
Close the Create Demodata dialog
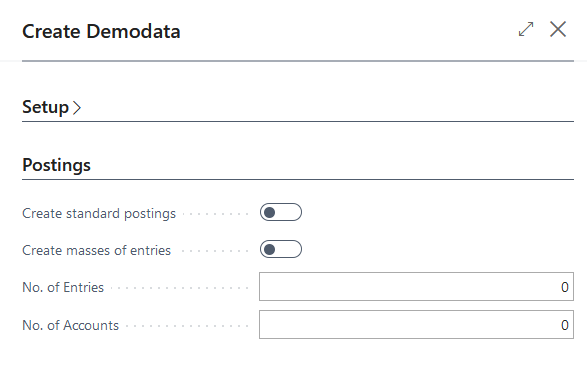pyautogui.click(x=558, y=29)
